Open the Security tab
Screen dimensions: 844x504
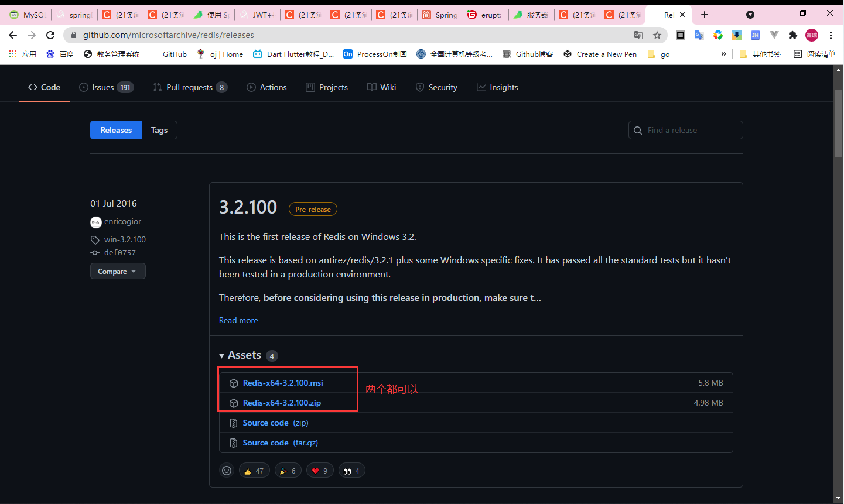click(436, 87)
